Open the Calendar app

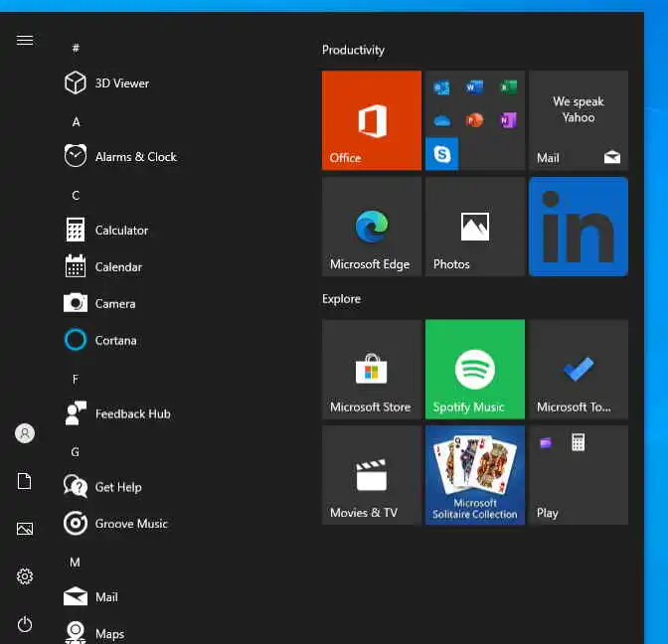(103, 267)
